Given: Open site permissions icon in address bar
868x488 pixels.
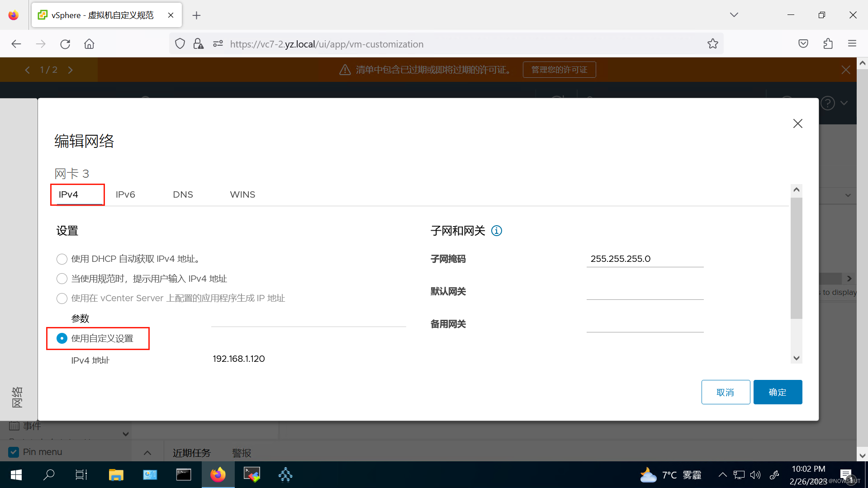Looking at the screenshot, I should pos(218,44).
